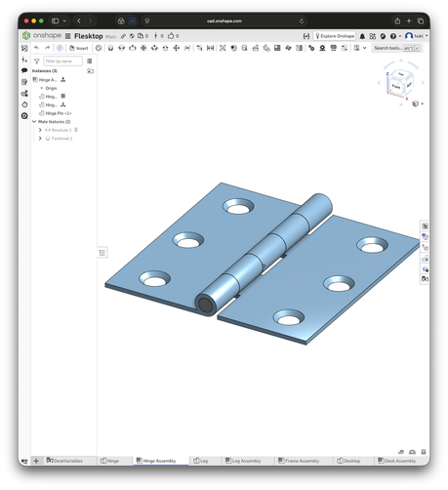The height and width of the screenshot is (490, 448).
Task: Open the top icon in right side panel
Action: coord(425,225)
